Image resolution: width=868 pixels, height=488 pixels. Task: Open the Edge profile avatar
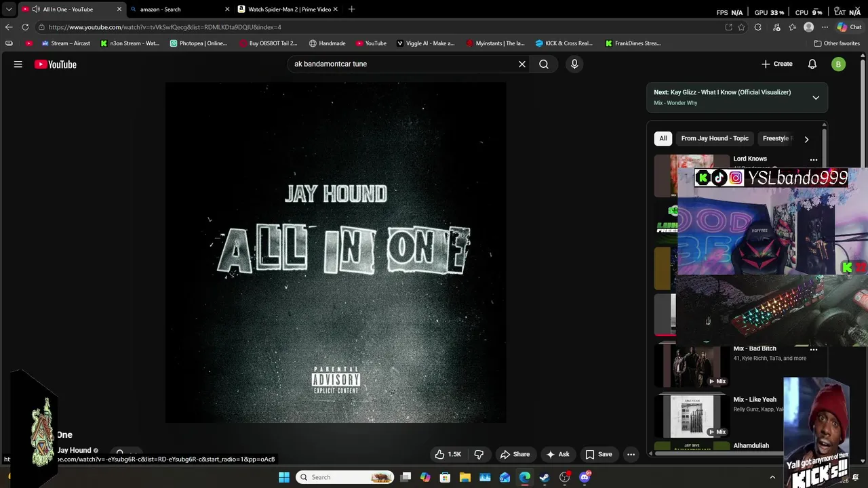click(808, 27)
